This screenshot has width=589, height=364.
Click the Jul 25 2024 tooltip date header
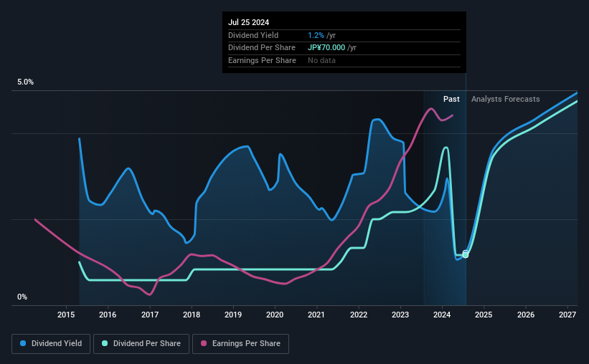(249, 22)
